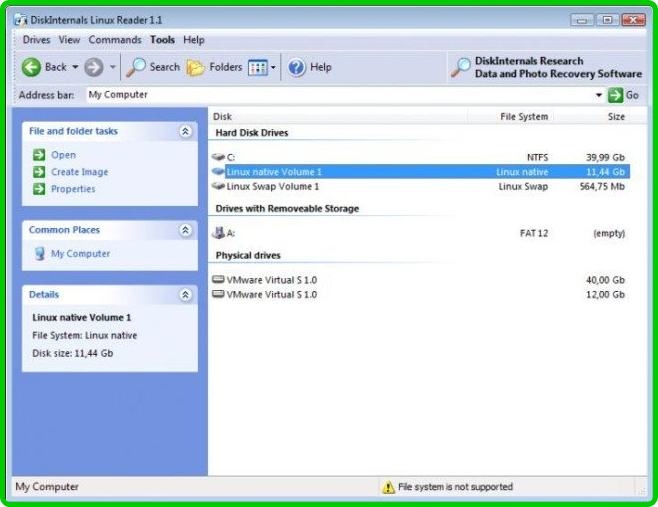Open the View menu
The image size is (658, 507).
point(69,40)
